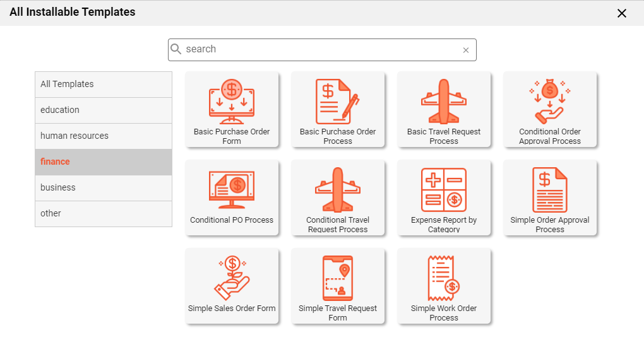The image size is (644, 359).
Task: Select the Conditional Travel Request Process plane icon
Action: coord(338,189)
